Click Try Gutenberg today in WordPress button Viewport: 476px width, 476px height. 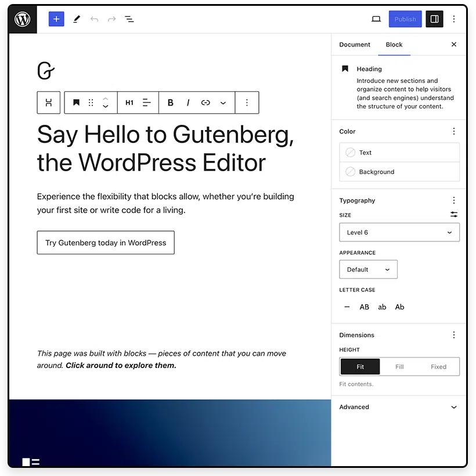pyautogui.click(x=106, y=243)
